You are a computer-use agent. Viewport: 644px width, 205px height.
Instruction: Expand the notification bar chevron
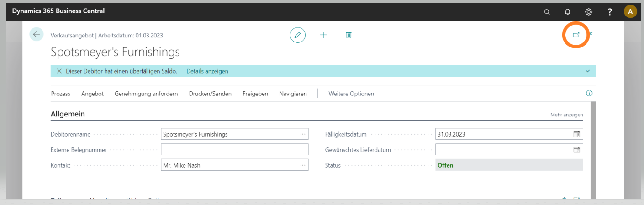[587, 71]
